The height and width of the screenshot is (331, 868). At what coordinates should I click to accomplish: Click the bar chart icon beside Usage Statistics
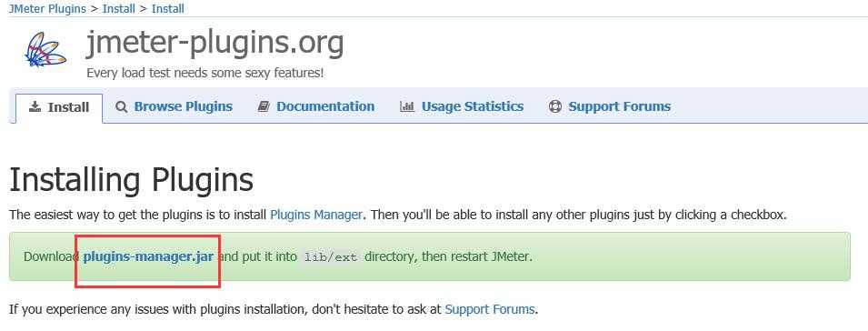pyautogui.click(x=407, y=106)
